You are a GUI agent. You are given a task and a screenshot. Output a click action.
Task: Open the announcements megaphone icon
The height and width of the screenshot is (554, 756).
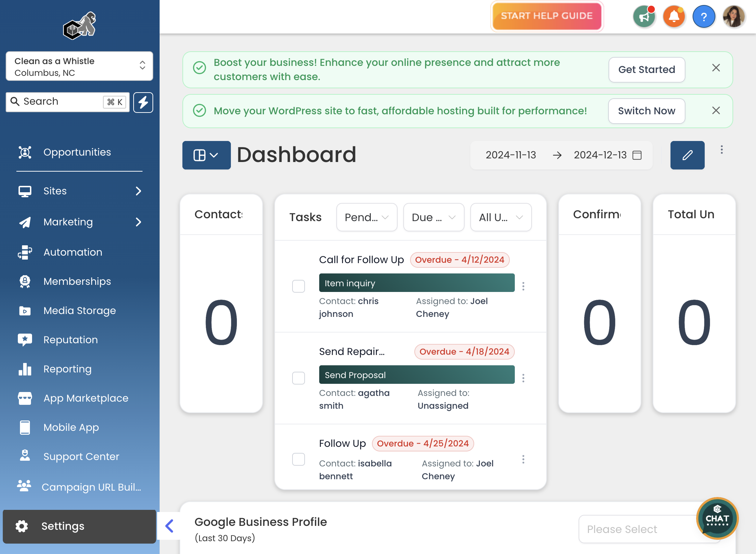click(x=644, y=16)
